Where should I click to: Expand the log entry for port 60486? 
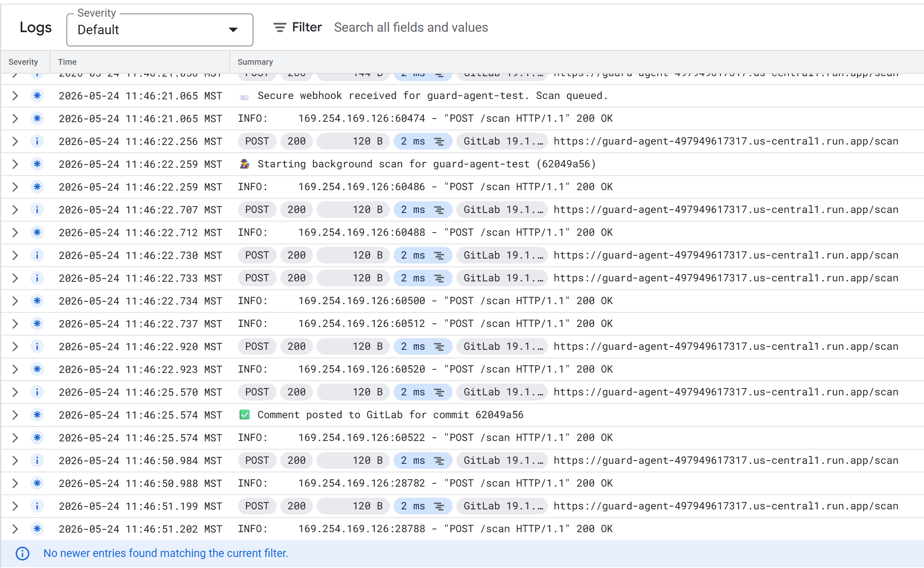pyautogui.click(x=15, y=187)
